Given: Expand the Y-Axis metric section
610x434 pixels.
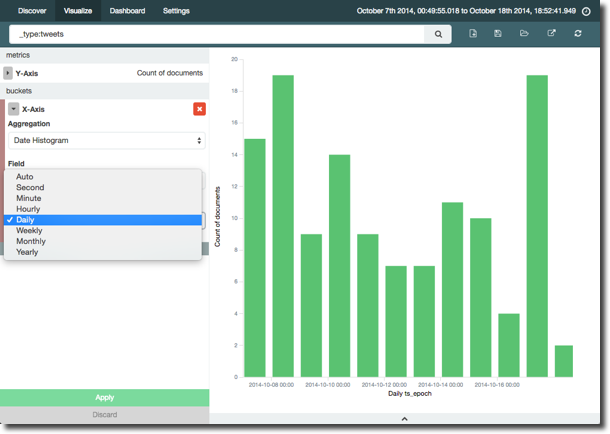Looking at the screenshot, I should [x=8, y=73].
